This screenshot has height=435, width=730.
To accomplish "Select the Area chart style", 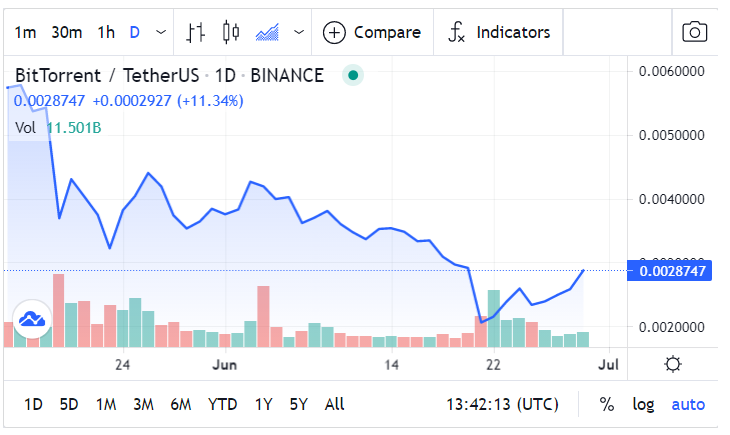I will [267, 33].
